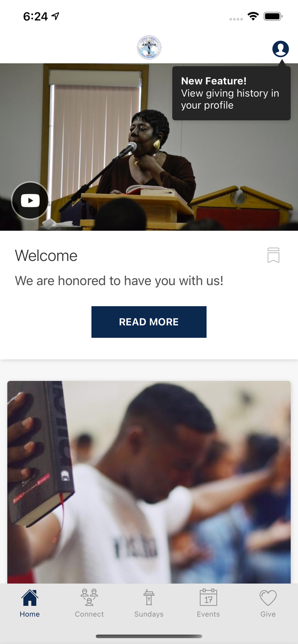This screenshot has width=298, height=644.
Task: Tap the speaker at podium hero image
Action: (x=149, y=147)
